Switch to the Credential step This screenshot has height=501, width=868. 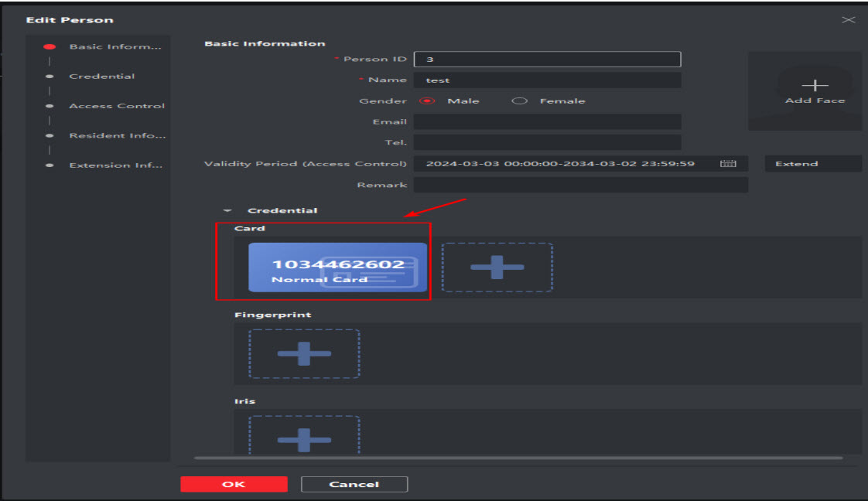(x=101, y=77)
